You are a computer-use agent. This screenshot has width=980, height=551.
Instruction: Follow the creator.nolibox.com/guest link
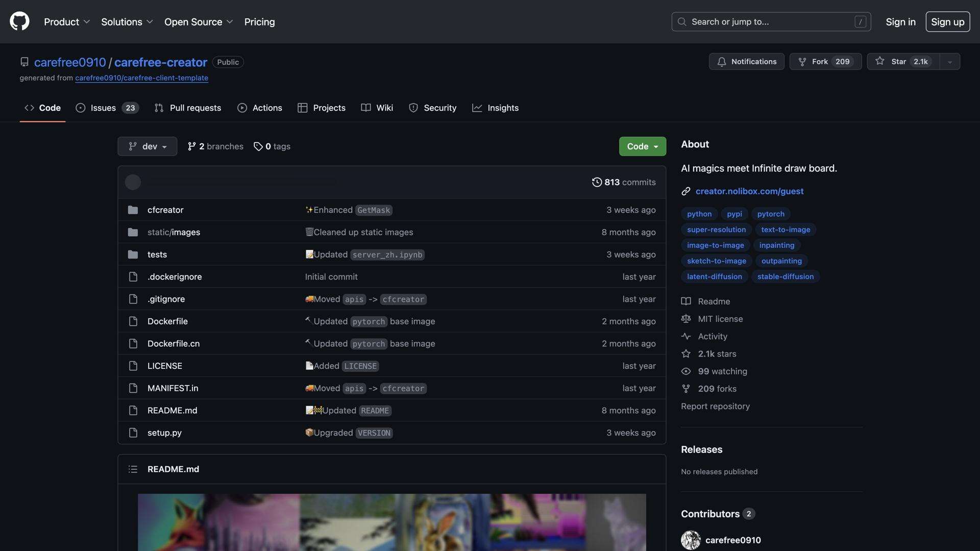click(749, 191)
